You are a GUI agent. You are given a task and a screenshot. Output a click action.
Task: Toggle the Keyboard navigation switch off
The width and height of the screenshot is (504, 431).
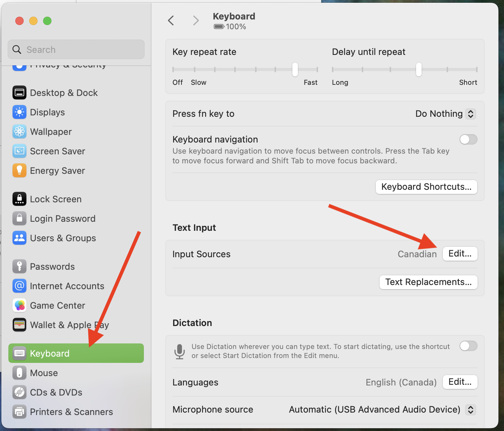[468, 139]
